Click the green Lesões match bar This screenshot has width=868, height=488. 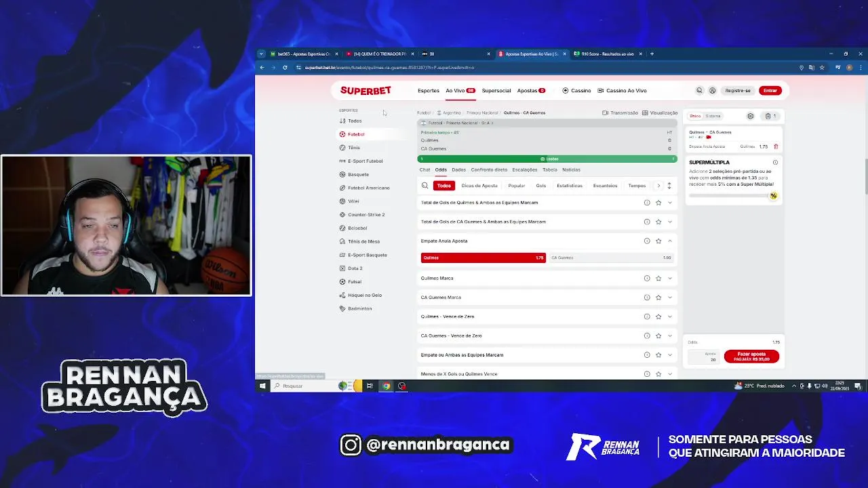547,159
